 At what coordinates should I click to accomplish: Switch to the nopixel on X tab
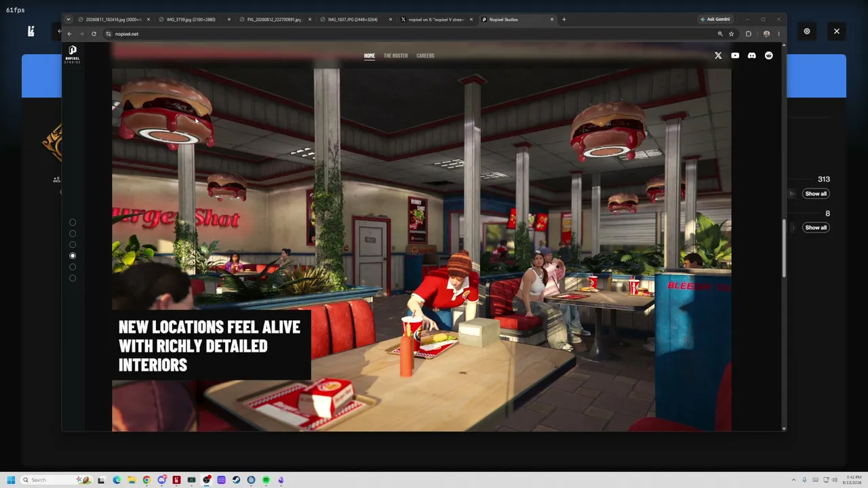(x=437, y=20)
